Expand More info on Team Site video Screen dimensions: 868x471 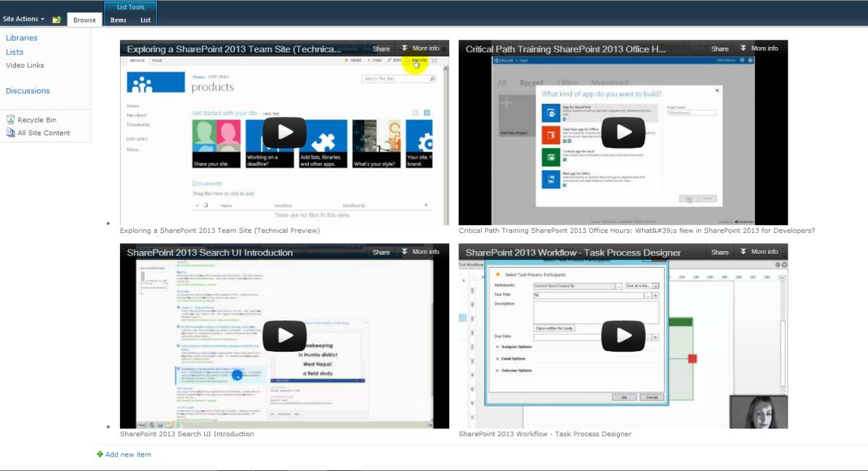click(420, 48)
